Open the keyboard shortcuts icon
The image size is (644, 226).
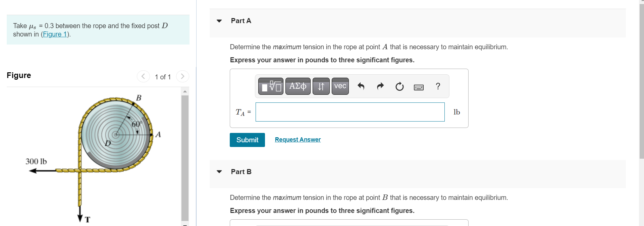tap(418, 86)
